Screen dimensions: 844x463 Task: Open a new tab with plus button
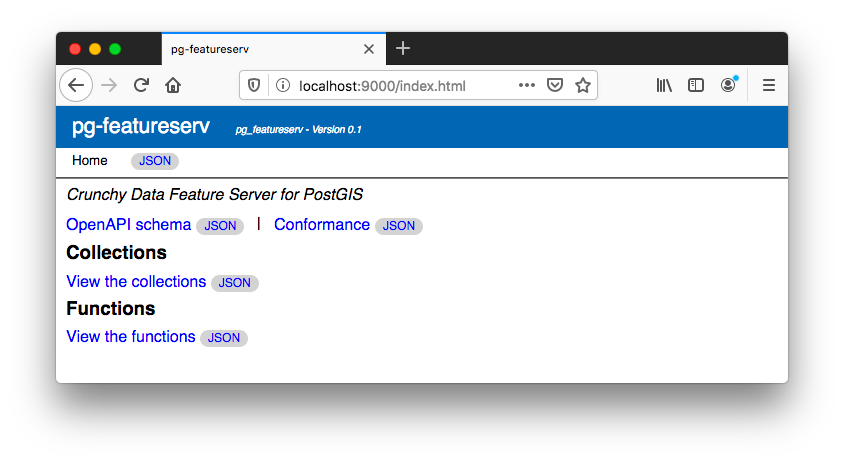coord(403,48)
